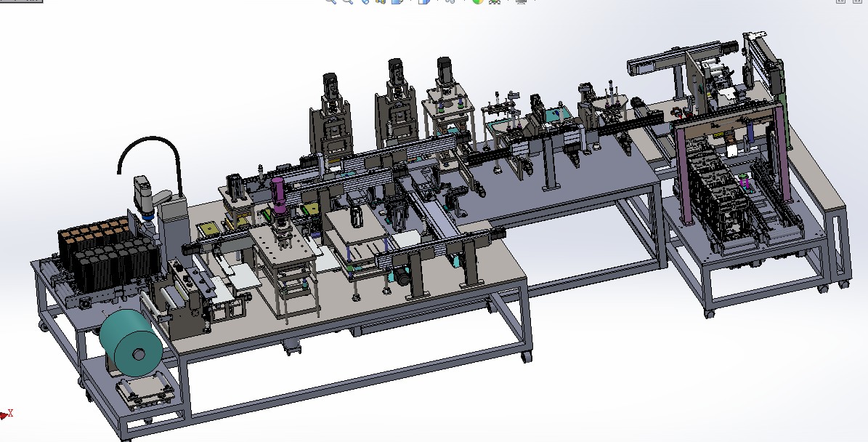Viewport: 868px width, 442px height.
Task: Click the Edit Appearance color ball icon
Action: pos(478,1)
